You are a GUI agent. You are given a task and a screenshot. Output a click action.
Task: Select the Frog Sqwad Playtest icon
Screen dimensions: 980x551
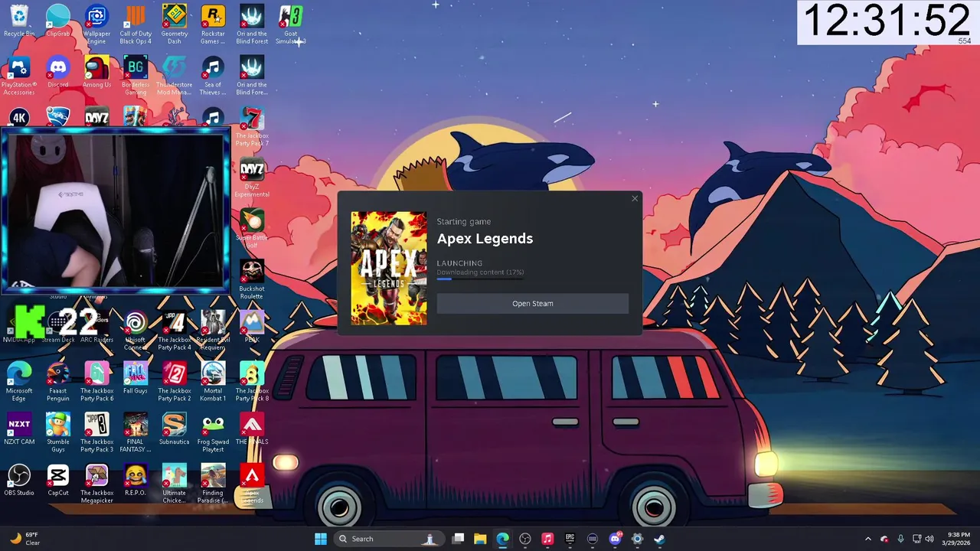tap(213, 433)
